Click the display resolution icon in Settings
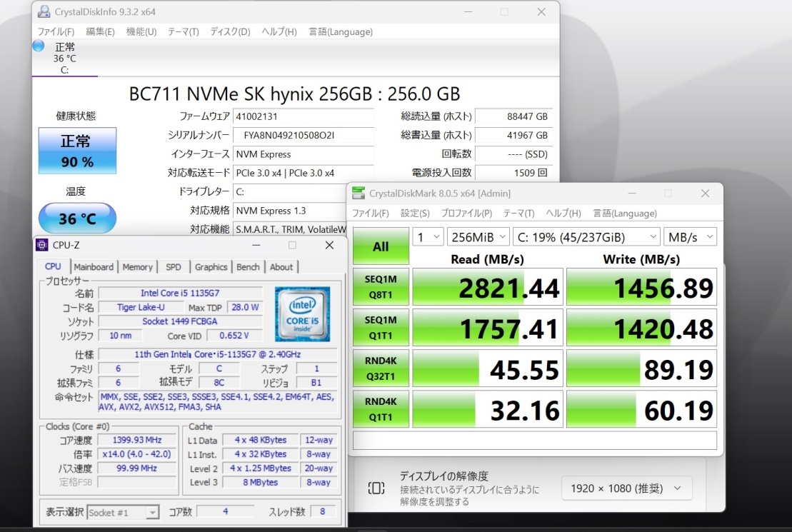The image size is (792, 532). pyautogui.click(x=376, y=488)
